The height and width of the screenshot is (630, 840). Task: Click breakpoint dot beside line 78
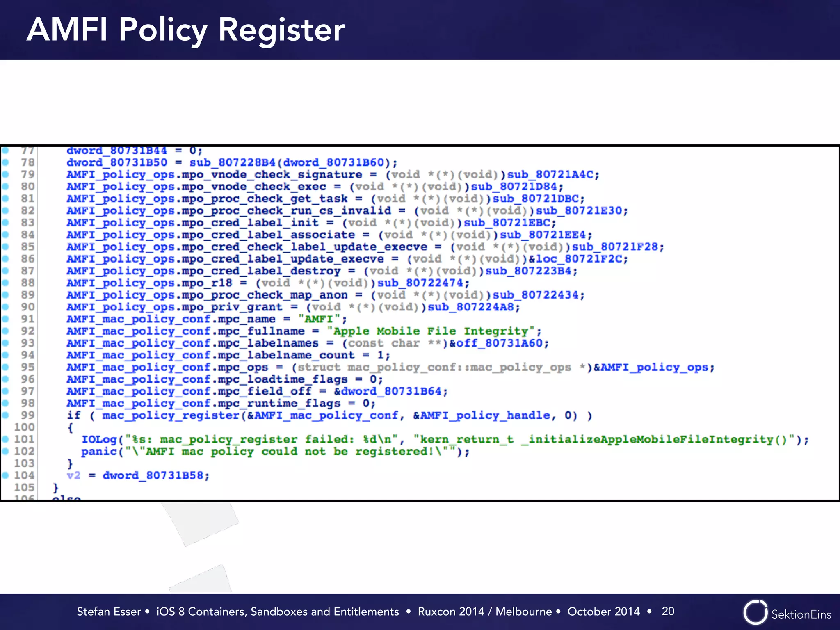coord(5,162)
